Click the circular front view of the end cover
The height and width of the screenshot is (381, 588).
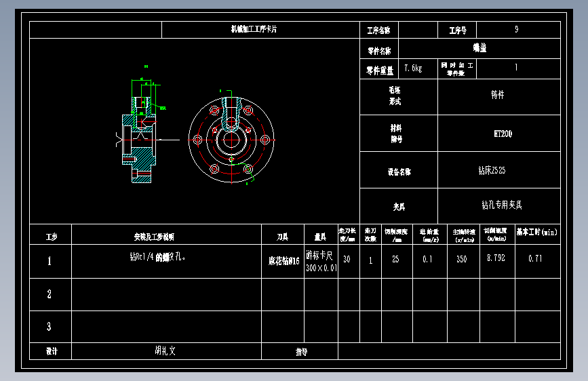tap(231, 140)
